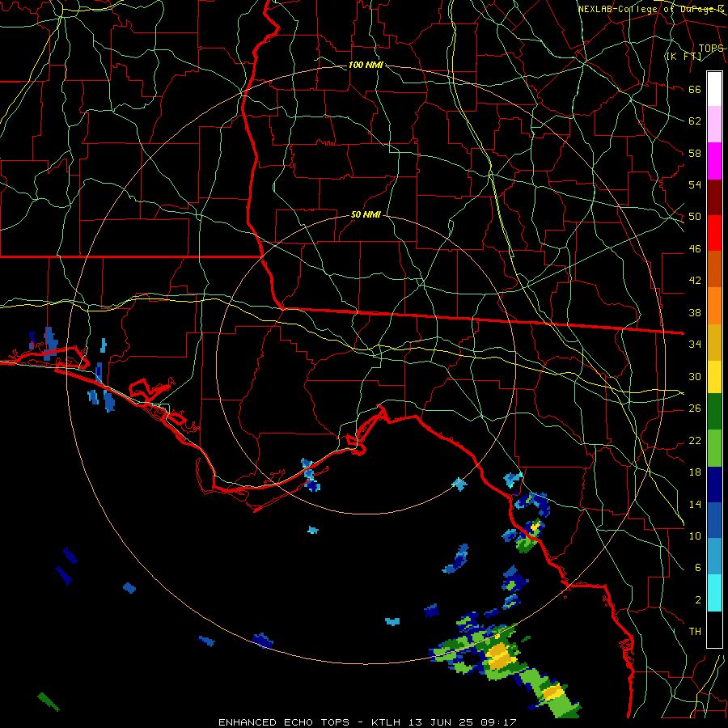Screen dimensions: 728x728
Task: Click the legend value 30
Action: [x=695, y=376]
